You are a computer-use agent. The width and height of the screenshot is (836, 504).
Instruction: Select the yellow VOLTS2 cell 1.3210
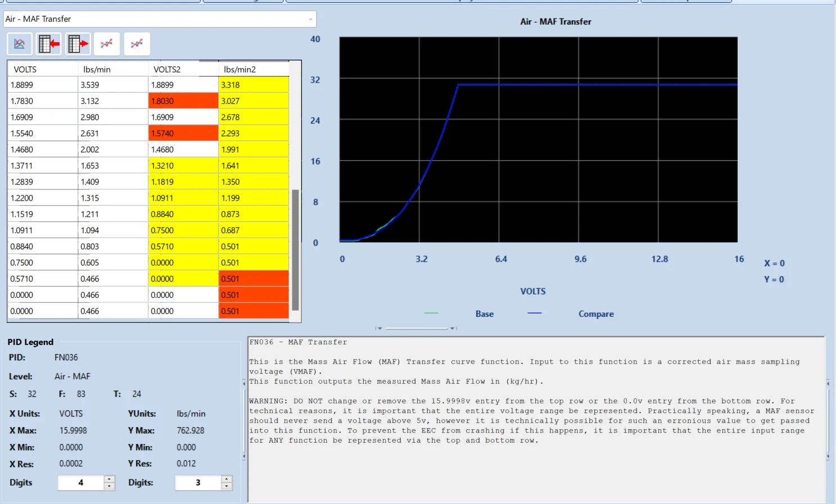[x=183, y=166]
